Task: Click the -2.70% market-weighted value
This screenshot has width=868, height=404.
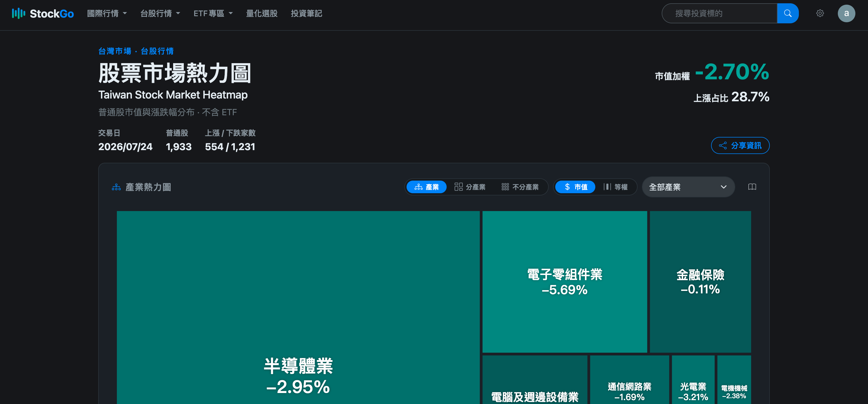Action: pos(732,72)
